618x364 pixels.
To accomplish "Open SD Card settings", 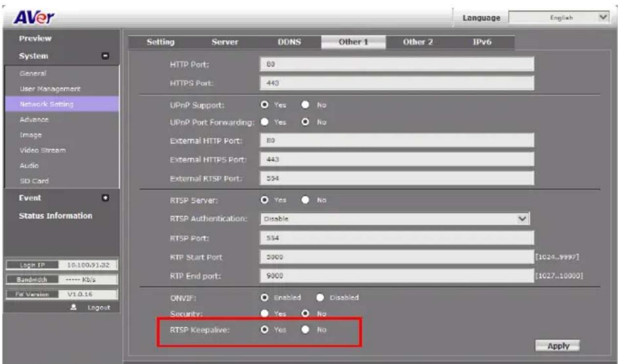I will (34, 181).
